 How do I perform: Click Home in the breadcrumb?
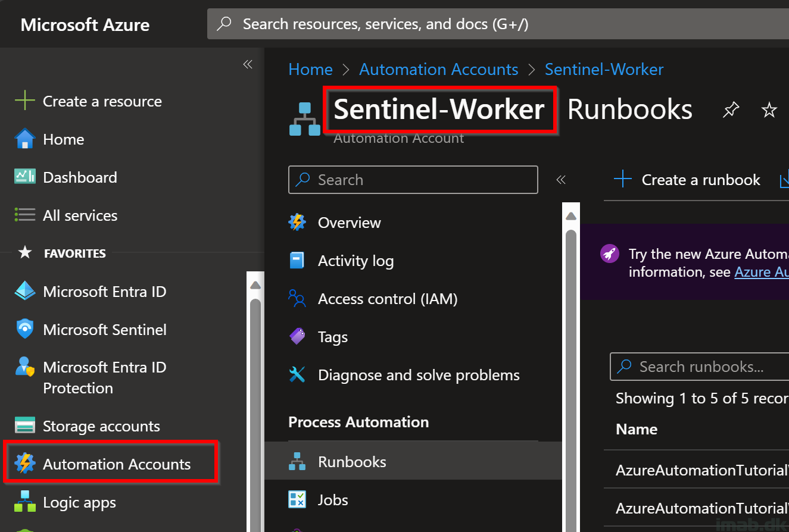pyautogui.click(x=310, y=69)
